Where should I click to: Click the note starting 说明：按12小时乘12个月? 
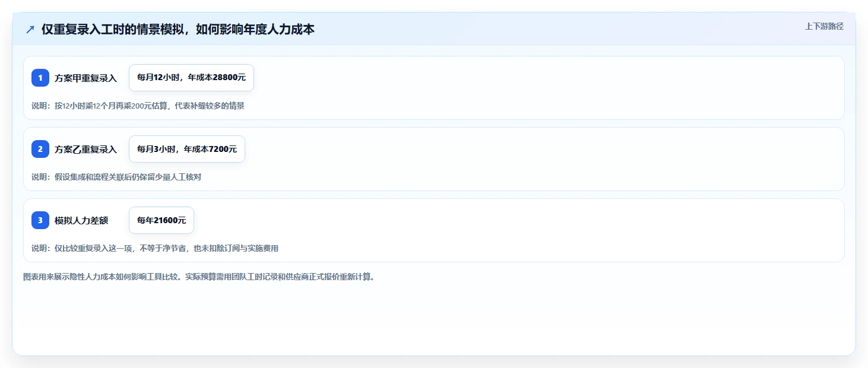[138, 106]
